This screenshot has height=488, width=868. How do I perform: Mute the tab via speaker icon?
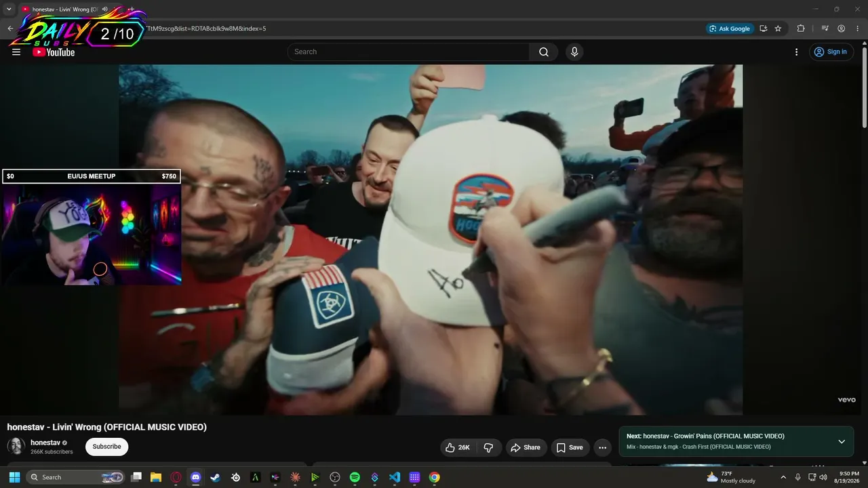(104, 9)
